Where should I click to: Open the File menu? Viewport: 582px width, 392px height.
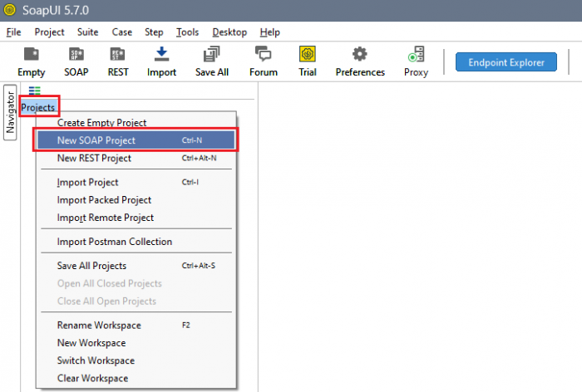point(13,32)
